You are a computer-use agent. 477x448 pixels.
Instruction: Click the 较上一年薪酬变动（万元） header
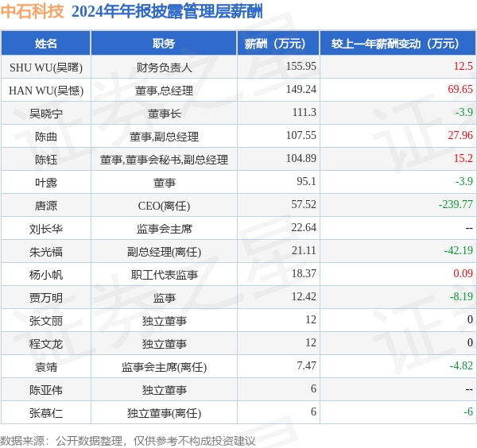(x=398, y=44)
